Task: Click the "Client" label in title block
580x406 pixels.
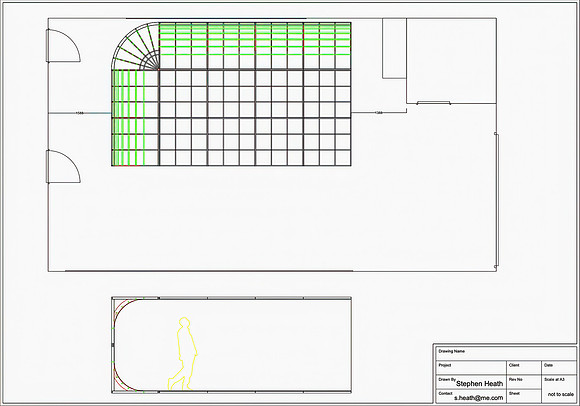Action: (514, 365)
